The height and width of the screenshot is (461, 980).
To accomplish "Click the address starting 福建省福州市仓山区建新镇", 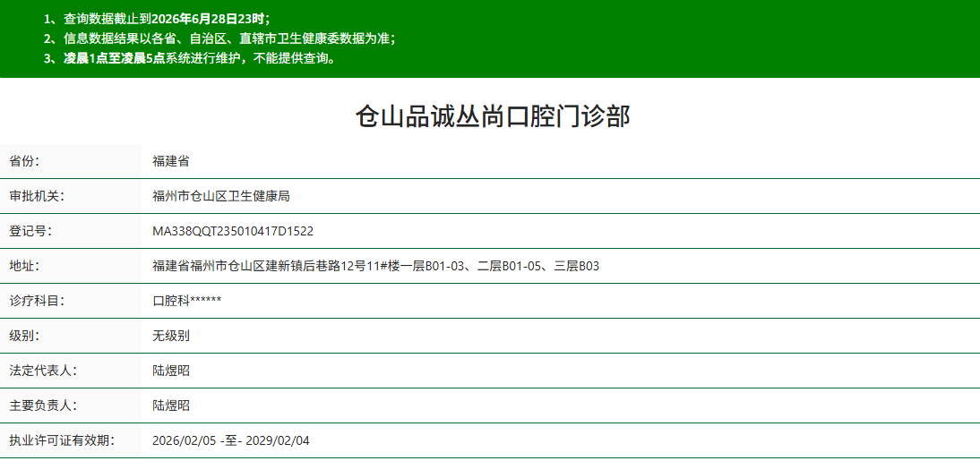I will pos(375,266).
